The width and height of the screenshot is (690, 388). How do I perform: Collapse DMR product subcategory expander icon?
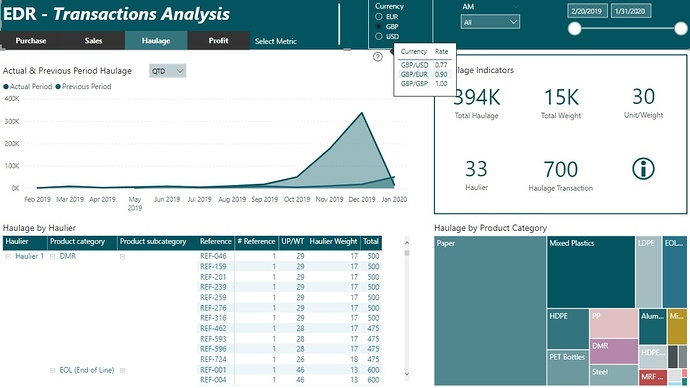pos(122,256)
